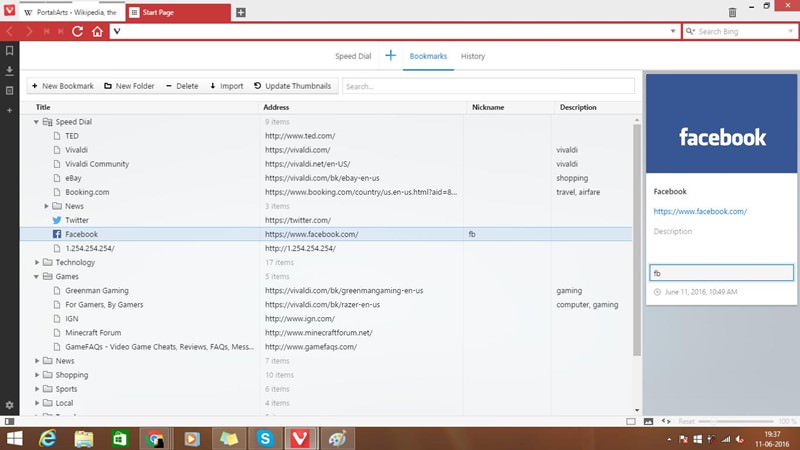Click the Twitter bird icon
800x450 pixels.
click(57, 220)
